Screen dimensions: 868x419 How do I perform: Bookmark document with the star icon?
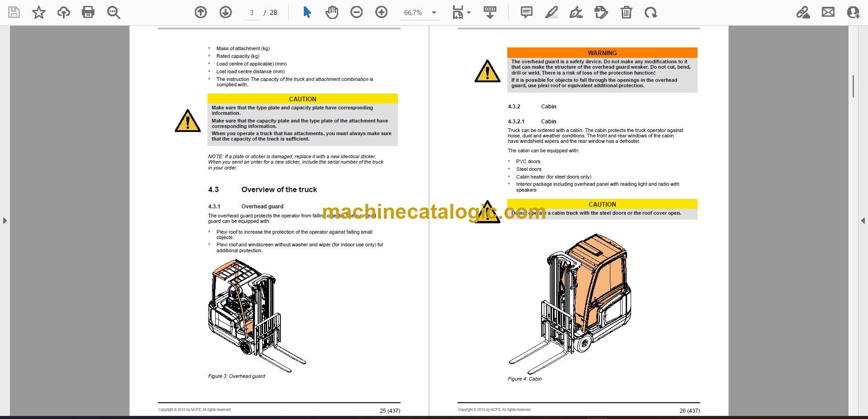tap(39, 12)
